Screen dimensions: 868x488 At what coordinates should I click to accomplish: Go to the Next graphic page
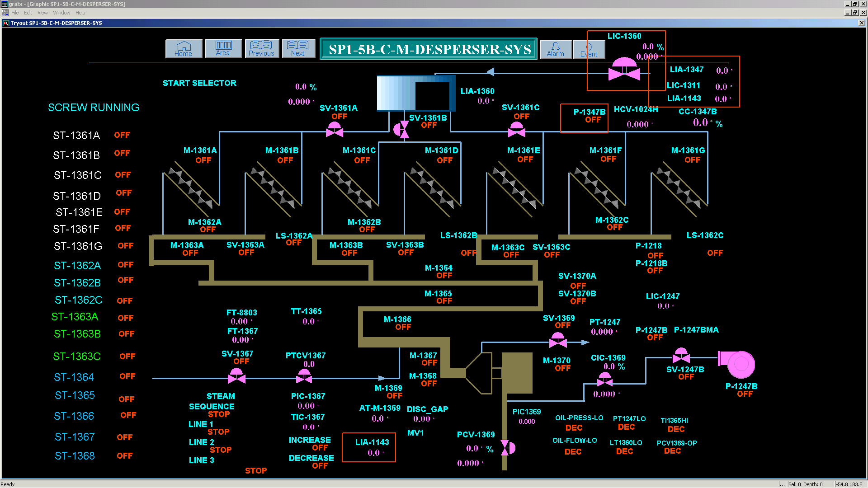(x=298, y=48)
